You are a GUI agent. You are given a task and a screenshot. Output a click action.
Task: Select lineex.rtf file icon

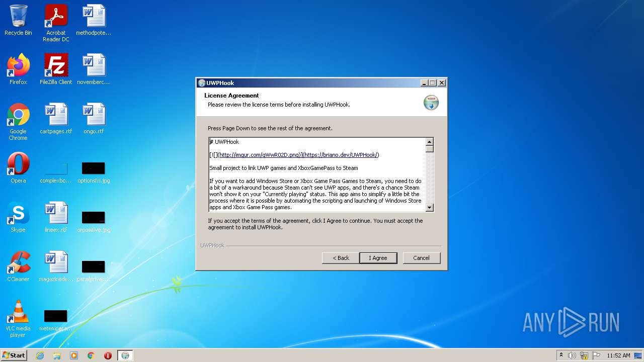pyautogui.click(x=56, y=217)
